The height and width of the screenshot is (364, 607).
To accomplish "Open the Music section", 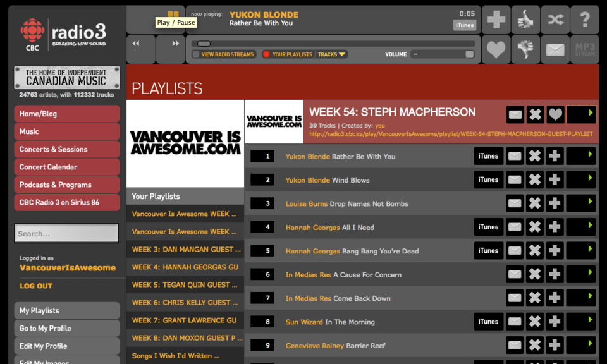I will [x=67, y=131].
